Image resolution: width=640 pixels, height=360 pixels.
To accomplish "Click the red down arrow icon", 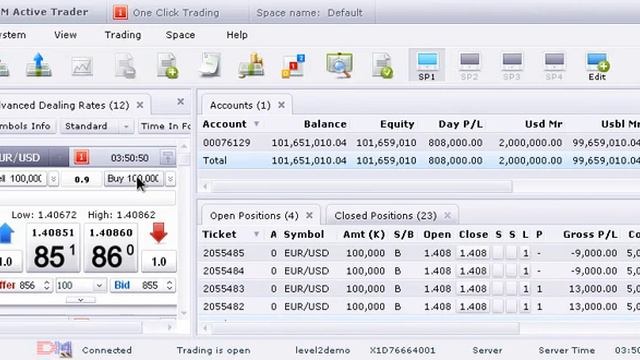I will [x=158, y=233].
